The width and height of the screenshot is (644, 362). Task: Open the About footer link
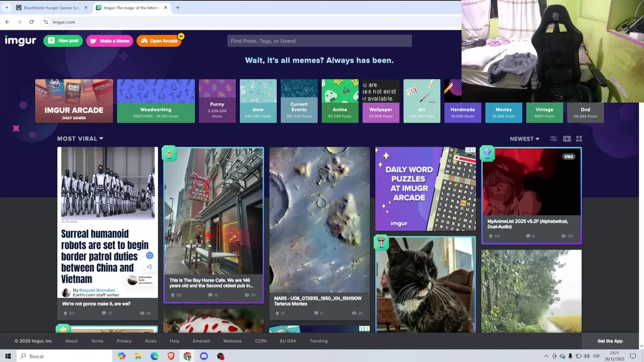coord(71,341)
